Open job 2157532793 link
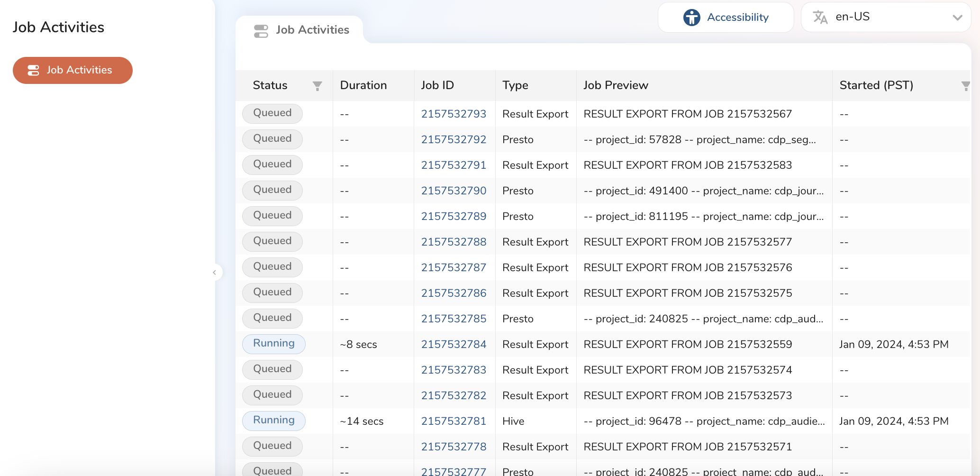This screenshot has height=476, width=980. 454,114
